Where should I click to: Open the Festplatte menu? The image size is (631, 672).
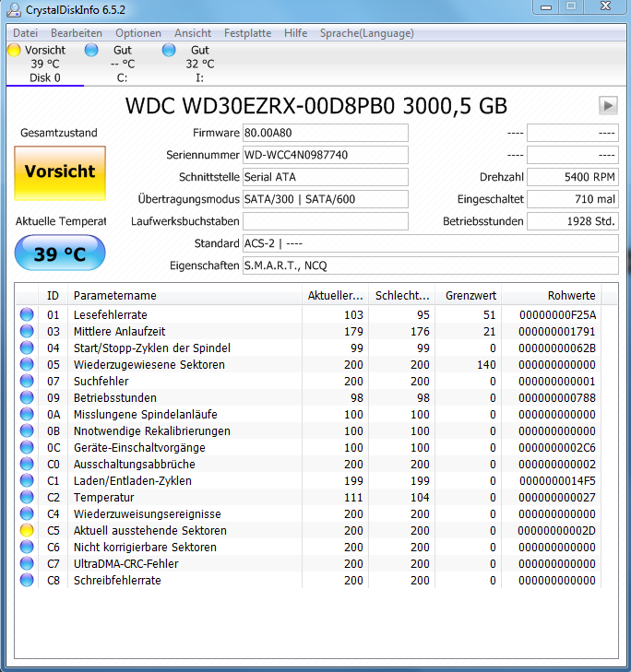coord(247,33)
